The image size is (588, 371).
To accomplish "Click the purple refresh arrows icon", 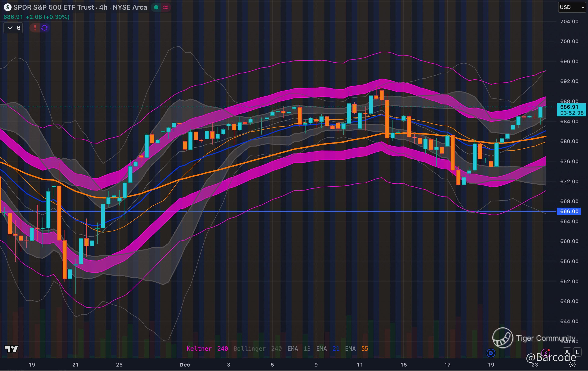I will (x=44, y=28).
